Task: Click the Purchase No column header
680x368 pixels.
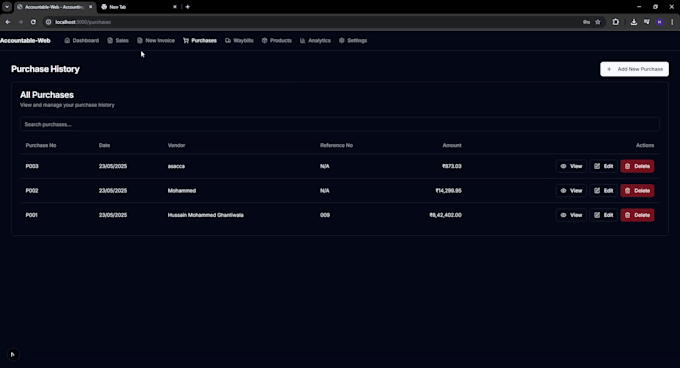Action: pos(41,145)
